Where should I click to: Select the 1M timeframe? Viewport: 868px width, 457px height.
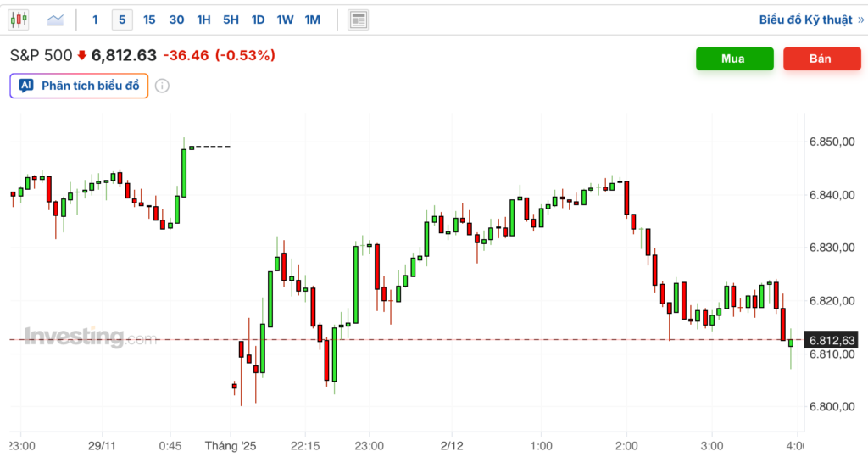coord(312,19)
